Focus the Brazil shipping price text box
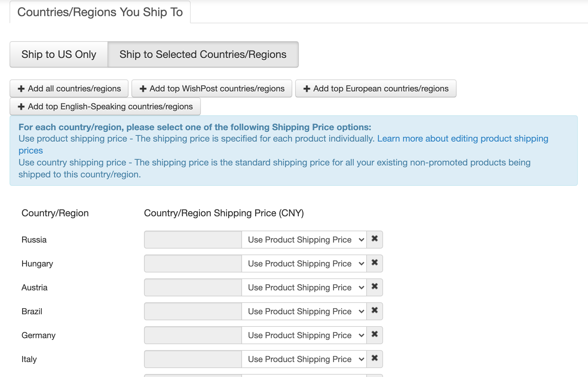The height and width of the screenshot is (377, 588). (x=193, y=311)
